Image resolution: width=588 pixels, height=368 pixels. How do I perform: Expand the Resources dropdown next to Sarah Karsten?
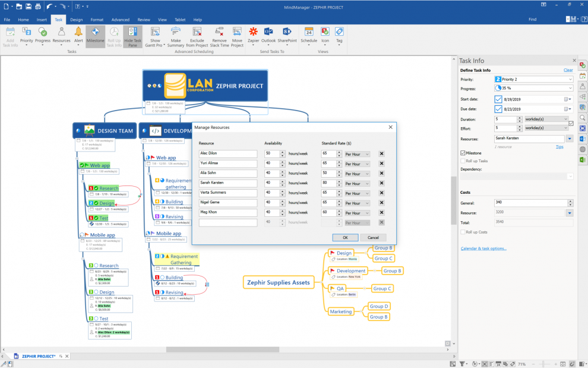[569, 138]
